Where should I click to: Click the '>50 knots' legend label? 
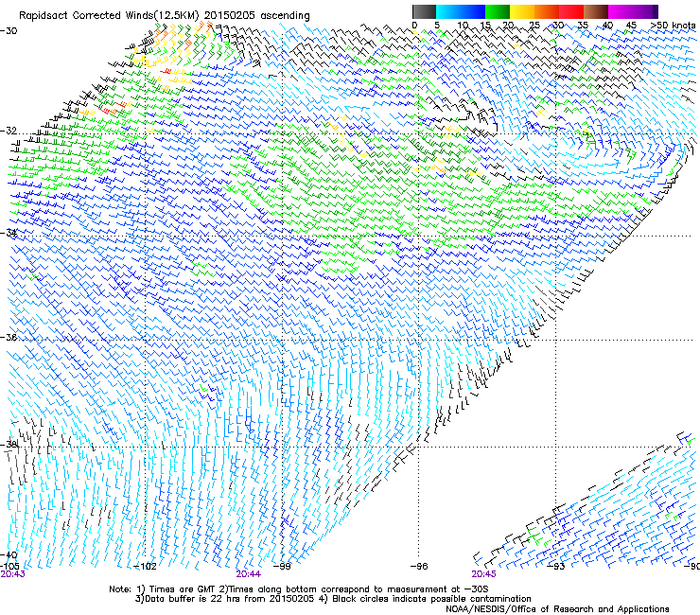tap(673, 26)
